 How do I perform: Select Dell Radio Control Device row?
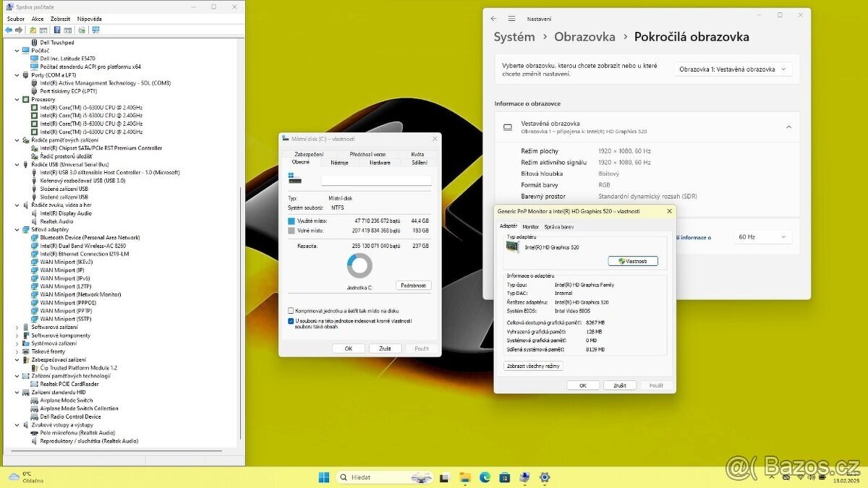pyautogui.click(x=71, y=416)
